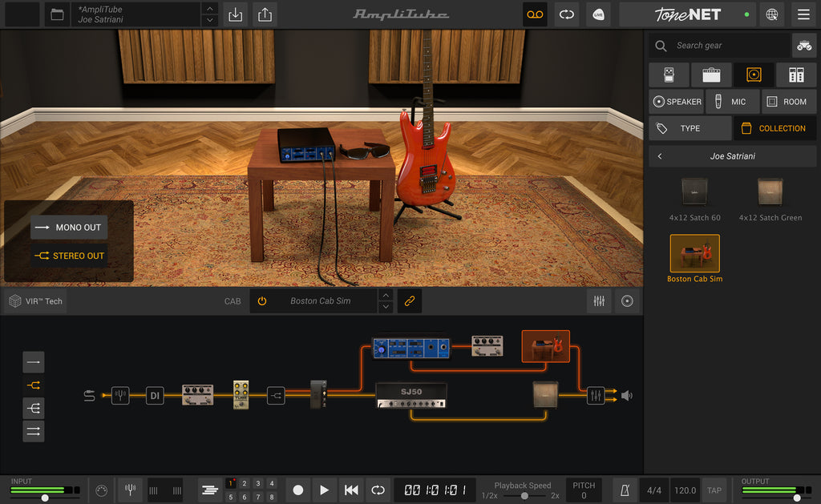Open the 4/4 time signature selector

click(x=654, y=490)
